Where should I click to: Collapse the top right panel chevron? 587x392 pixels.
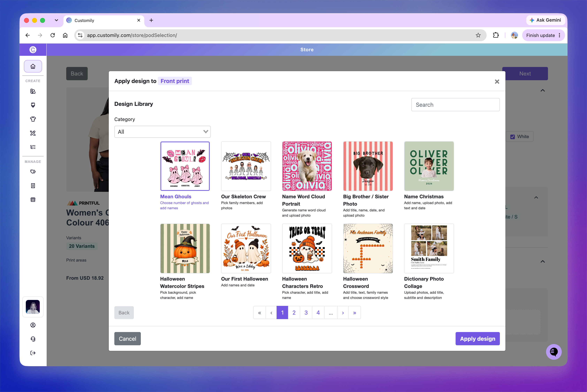[543, 91]
